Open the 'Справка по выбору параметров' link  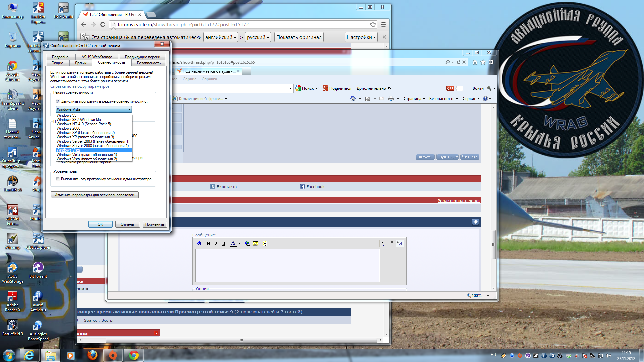[80, 86]
